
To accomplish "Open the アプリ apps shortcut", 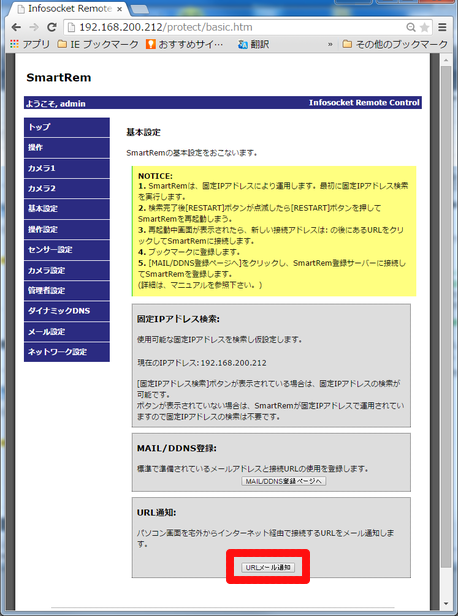I will click(x=30, y=44).
